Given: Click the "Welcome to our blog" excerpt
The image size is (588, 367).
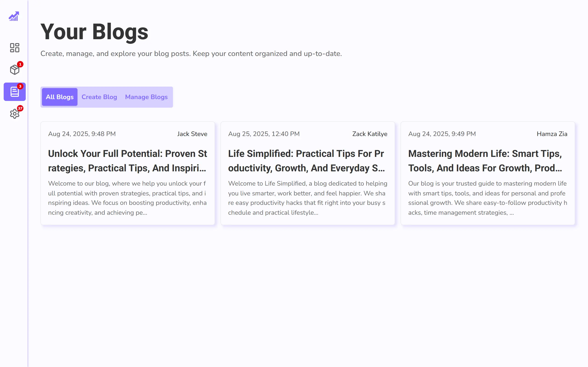Looking at the screenshot, I should 127,198.
